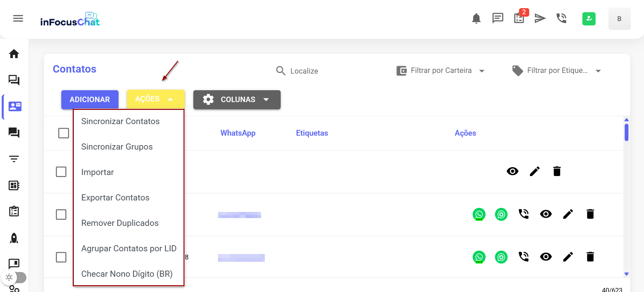Check the first contact row checkbox
644x292 pixels.
click(x=61, y=172)
